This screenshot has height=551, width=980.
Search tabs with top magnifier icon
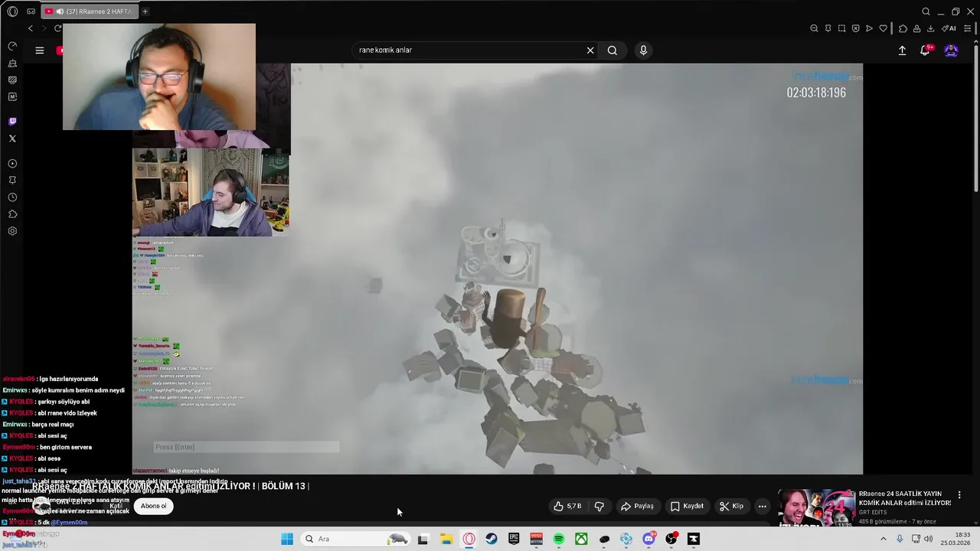coord(926,11)
